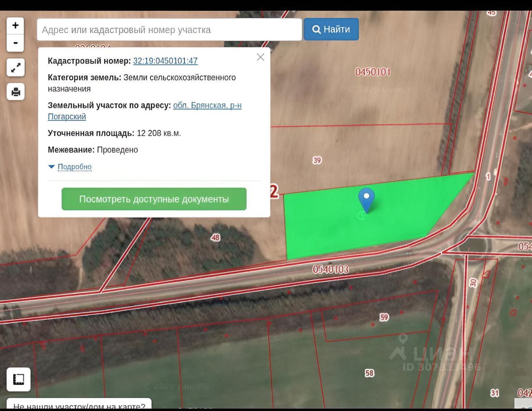The image size is (532, 411).
Task: Focus the address or cadastral number field
Action: pos(170,30)
